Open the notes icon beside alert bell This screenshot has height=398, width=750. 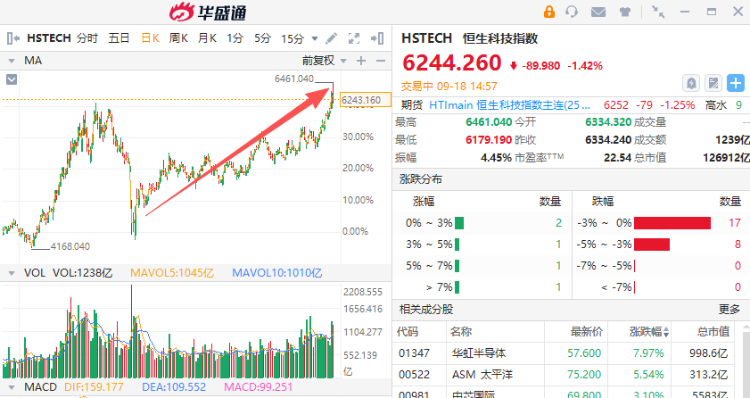tap(713, 83)
